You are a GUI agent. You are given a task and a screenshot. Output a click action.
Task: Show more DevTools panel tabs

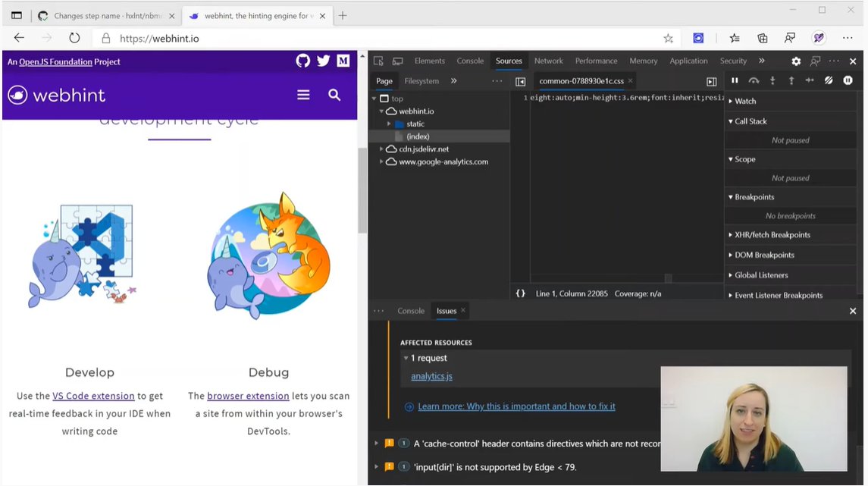click(x=762, y=61)
